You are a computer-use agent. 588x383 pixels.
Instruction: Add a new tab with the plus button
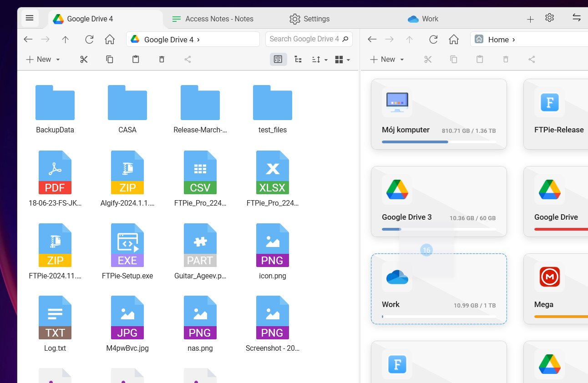pyautogui.click(x=530, y=19)
